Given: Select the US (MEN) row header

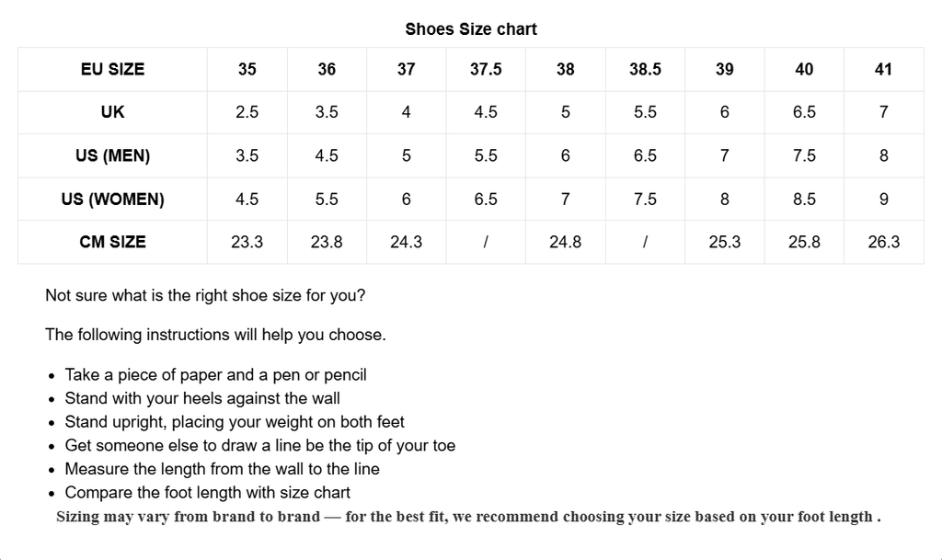Looking at the screenshot, I should pyautogui.click(x=112, y=155).
